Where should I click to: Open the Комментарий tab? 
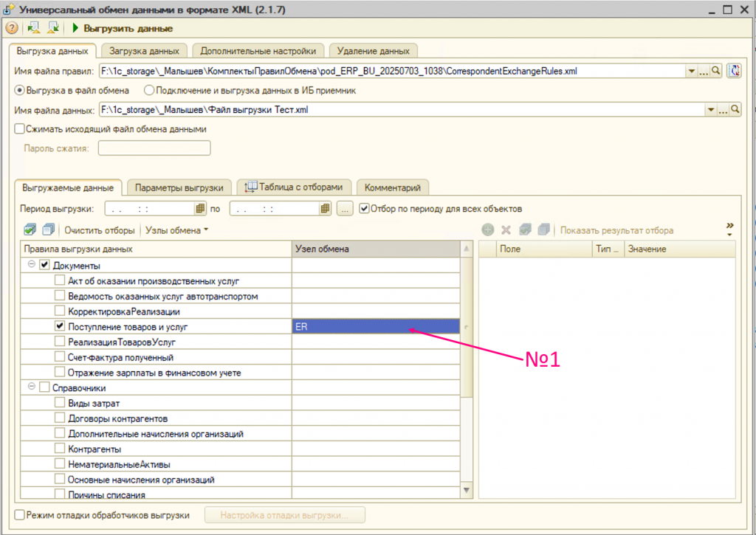(x=393, y=187)
